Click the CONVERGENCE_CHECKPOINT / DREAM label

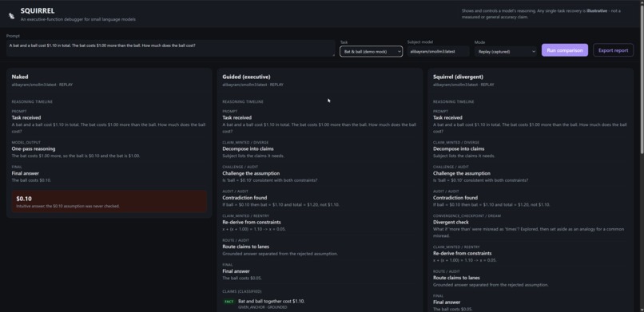click(467, 216)
